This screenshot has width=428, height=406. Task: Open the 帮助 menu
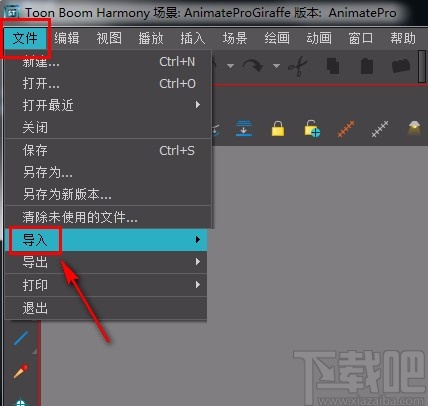click(403, 38)
